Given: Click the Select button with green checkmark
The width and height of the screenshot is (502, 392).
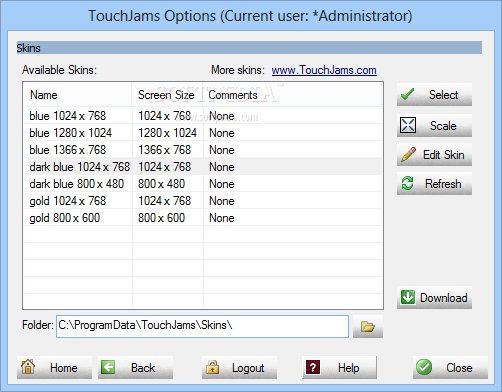Looking at the screenshot, I should [434, 95].
